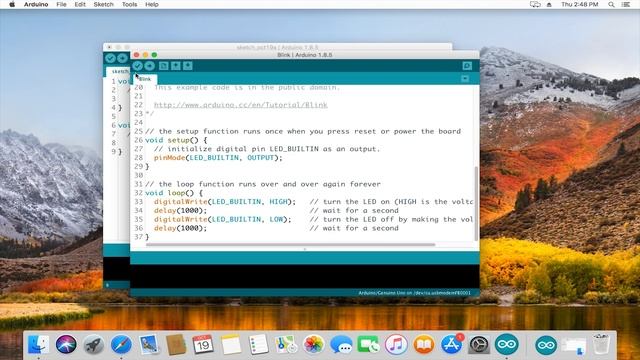Verify the Blink sketch with the checkmark button
Image resolution: width=640 pixels, height=360 pixels.
[138, 66]
